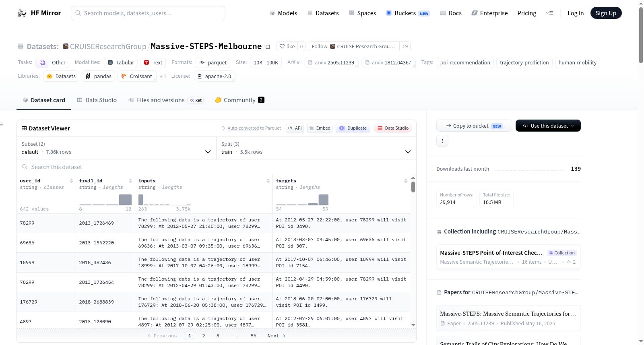
Task: Click the pandas library tag
Action: coord(98,76)
